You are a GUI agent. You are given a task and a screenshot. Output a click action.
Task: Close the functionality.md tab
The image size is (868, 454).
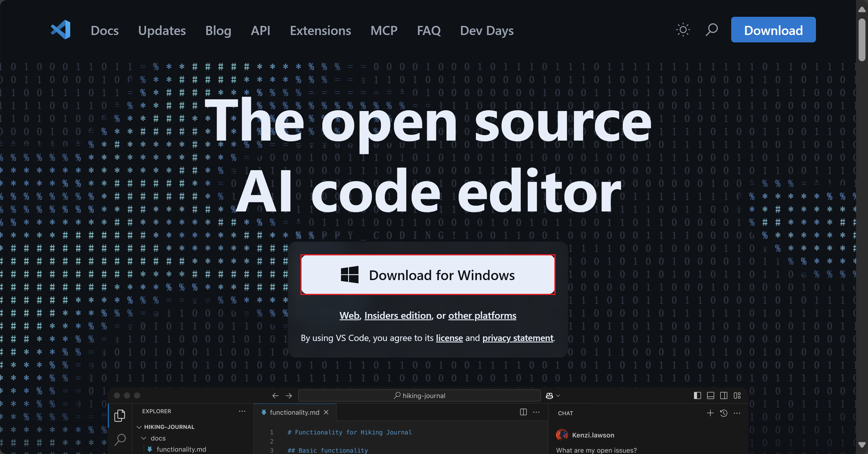click(x=326, y=412)
